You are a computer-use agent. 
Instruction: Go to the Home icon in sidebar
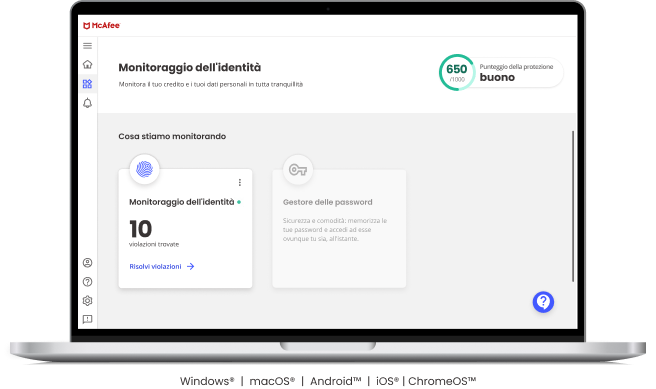click(87, 64)
